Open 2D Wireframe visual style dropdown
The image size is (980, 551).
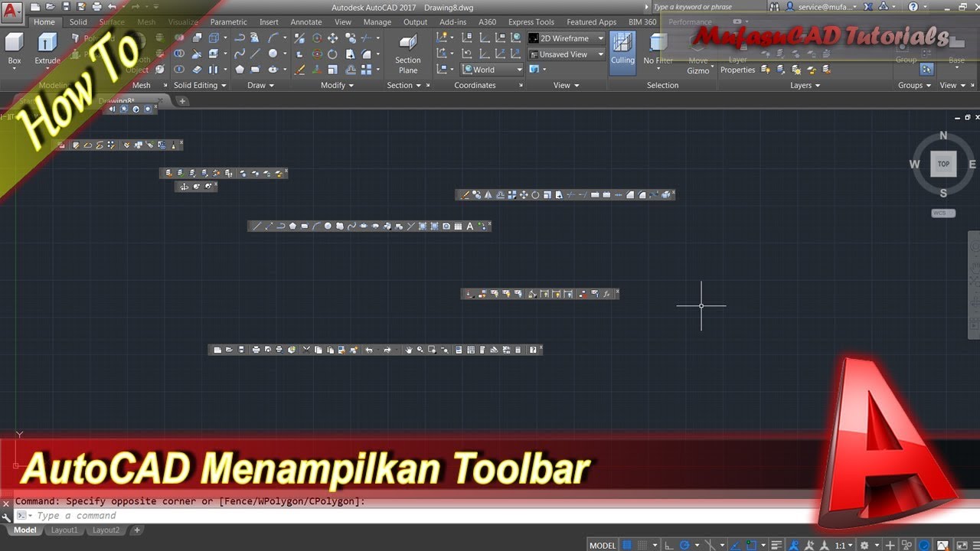(x=567, y=38)
